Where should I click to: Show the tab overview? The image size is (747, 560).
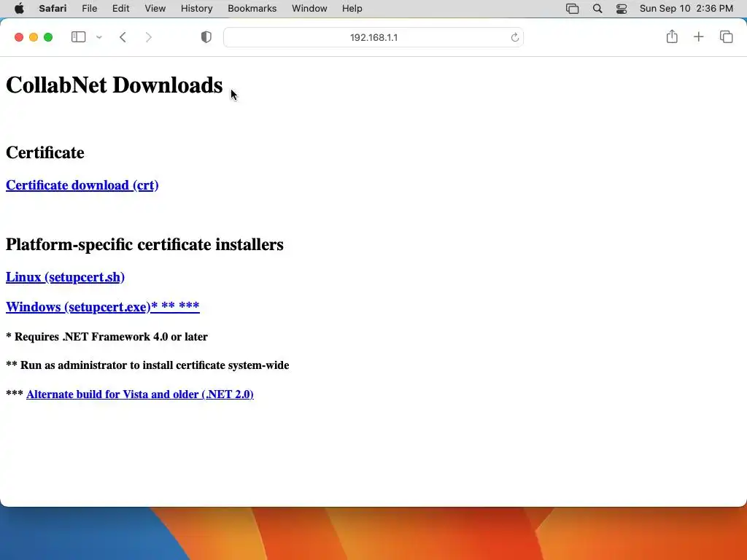(x=726, y=36)
